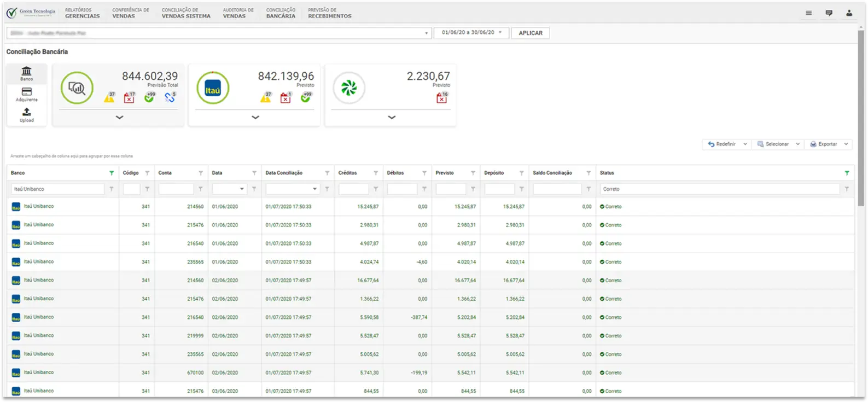
Task: Open Conta column header filter icon
Action: tap(201, 173)
